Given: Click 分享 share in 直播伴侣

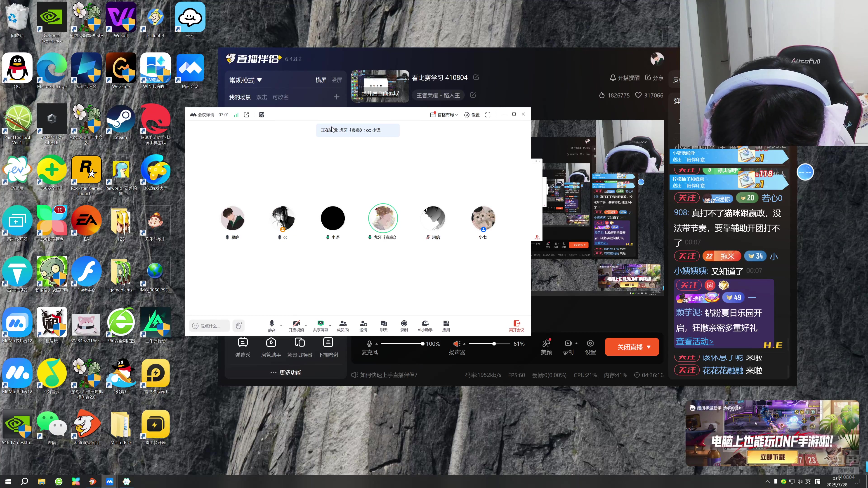Looking at the screenshot, I should click(x=654, y=78).
